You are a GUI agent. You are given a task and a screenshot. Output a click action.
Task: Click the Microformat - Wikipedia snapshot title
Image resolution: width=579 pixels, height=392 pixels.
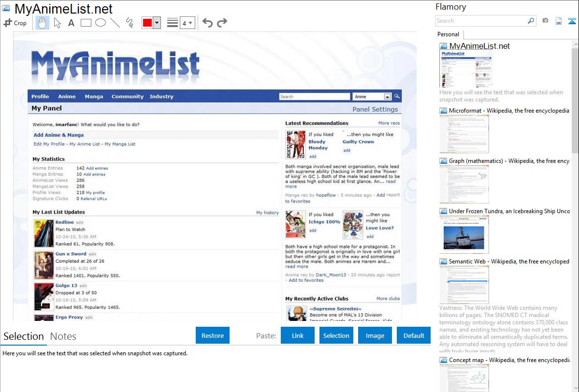tap(509, 111)
